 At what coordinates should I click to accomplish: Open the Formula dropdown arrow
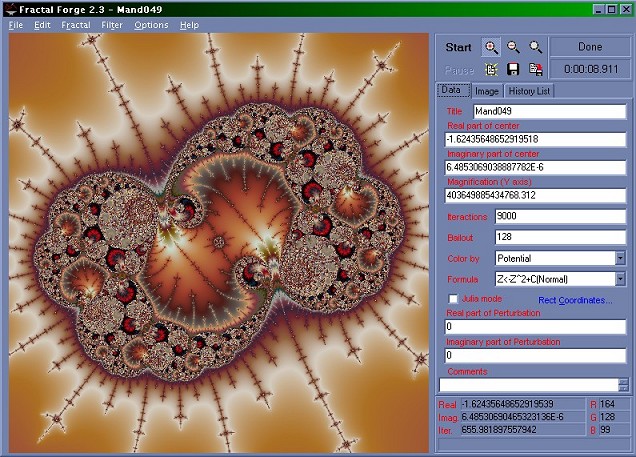tap(620, 279)
